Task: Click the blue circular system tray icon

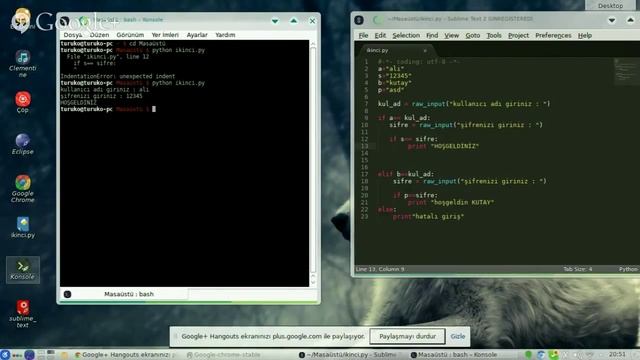Action: point(541,355)
